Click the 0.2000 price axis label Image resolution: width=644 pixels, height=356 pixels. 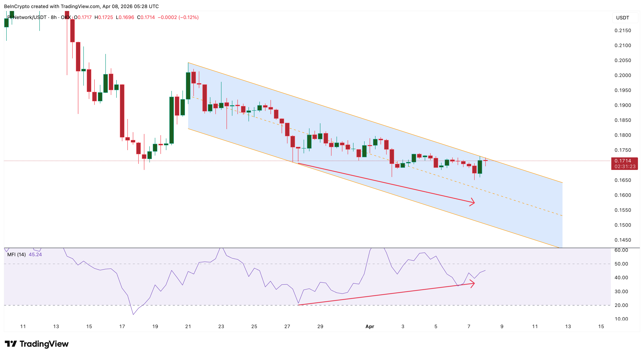point(623,75)
